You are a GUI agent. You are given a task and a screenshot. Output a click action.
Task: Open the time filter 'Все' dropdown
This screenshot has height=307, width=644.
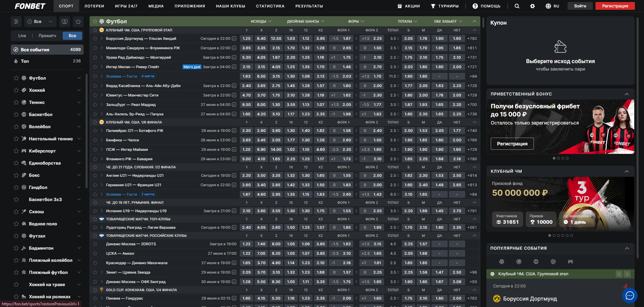click(x=40, y=22)
